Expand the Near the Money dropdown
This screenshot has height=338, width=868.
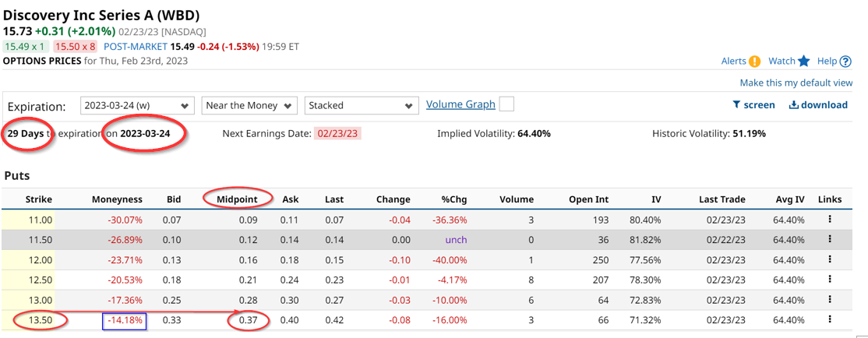[249, 105]
